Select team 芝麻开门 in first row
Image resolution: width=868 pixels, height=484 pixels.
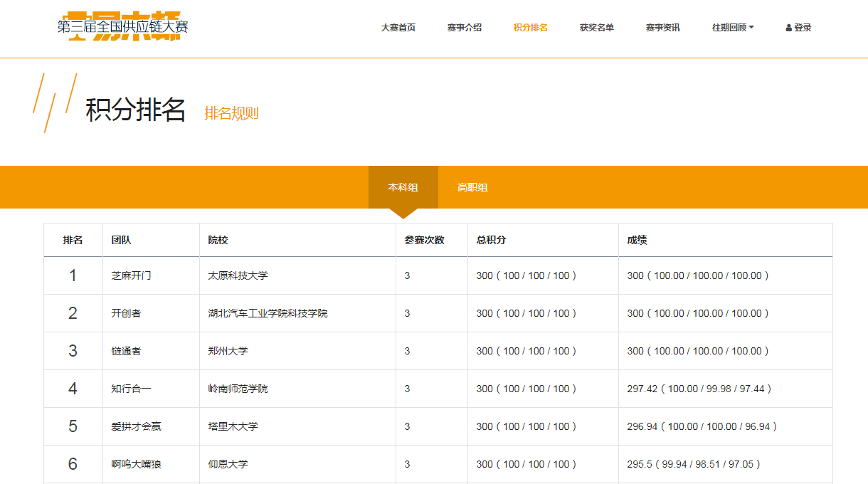131,276
